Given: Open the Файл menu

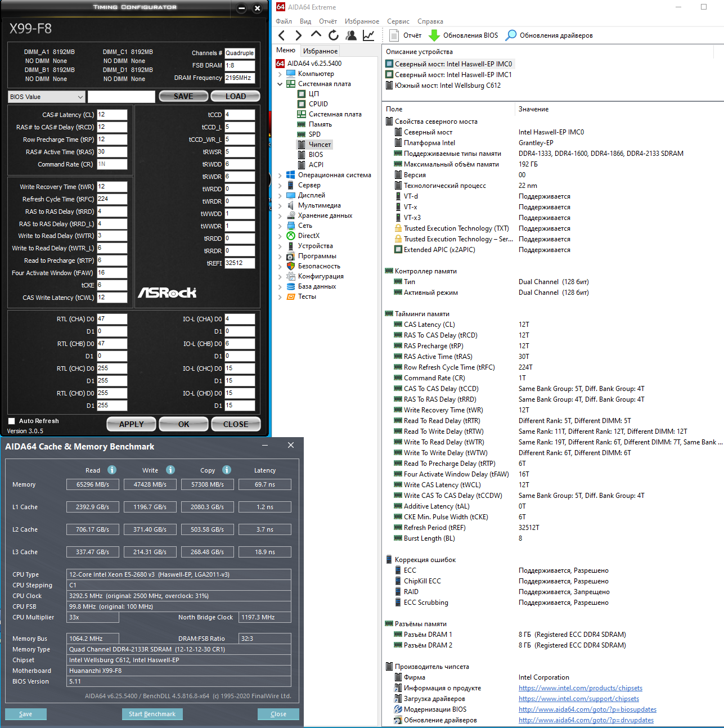Looking at the screenshot, I should (x=284, y=21).
